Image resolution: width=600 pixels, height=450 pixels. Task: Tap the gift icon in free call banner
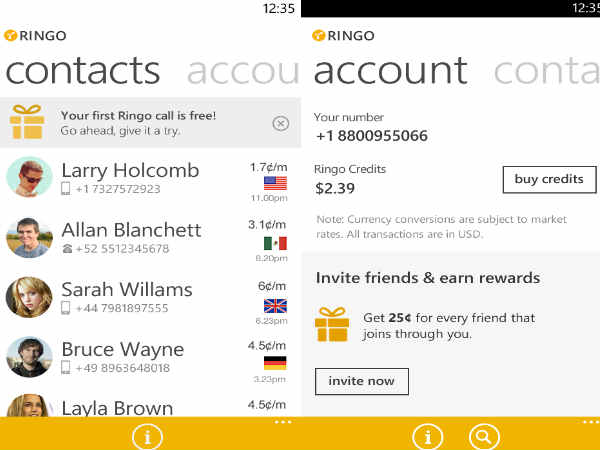pos(27,122)
